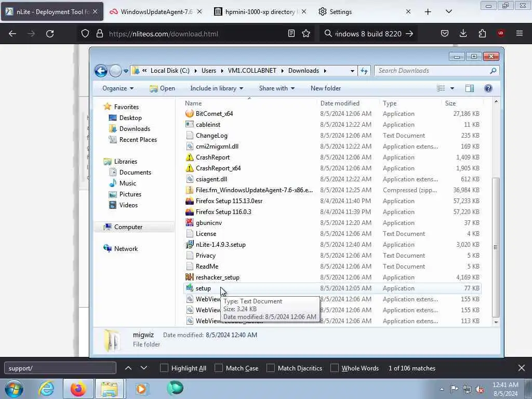532x399 pixels.
Task: Open recent pages dropdown near back button
Action: pyautogui.click(x=126, y=71)
